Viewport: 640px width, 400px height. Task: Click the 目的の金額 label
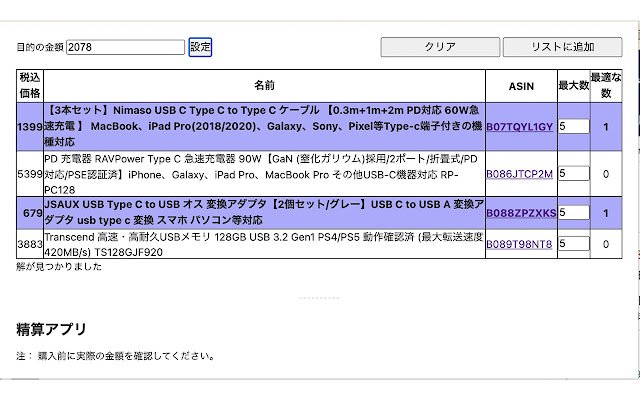click(x=40, y=47)
